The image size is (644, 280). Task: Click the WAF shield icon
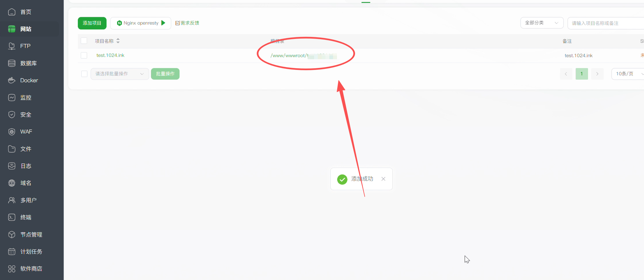click(12, 132)
